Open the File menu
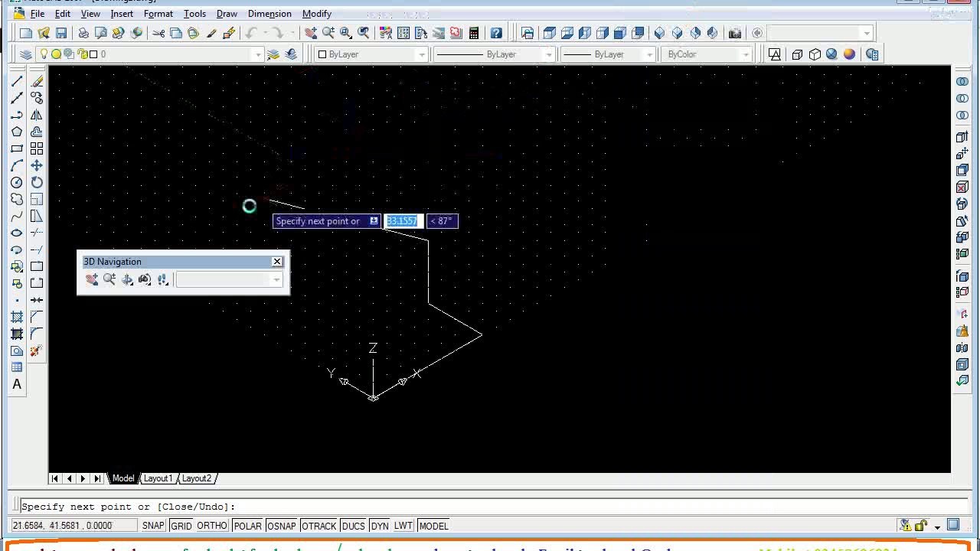This screenshot has width=980, height=551. tap(37, 14)
